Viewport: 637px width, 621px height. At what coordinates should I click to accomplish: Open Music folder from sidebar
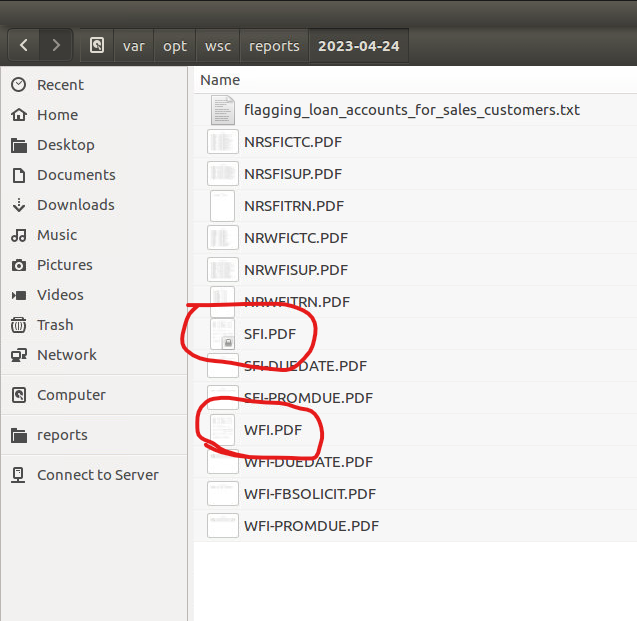click(56, 235)
